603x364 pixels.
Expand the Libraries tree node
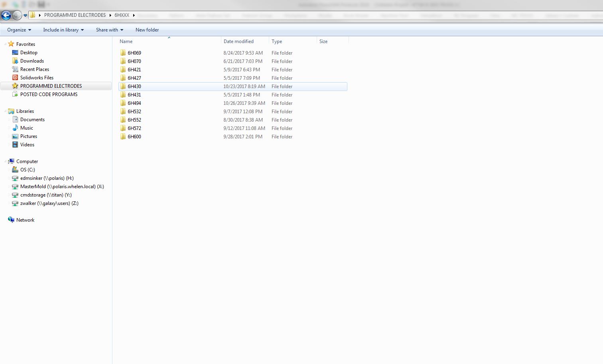pos(5,111)
